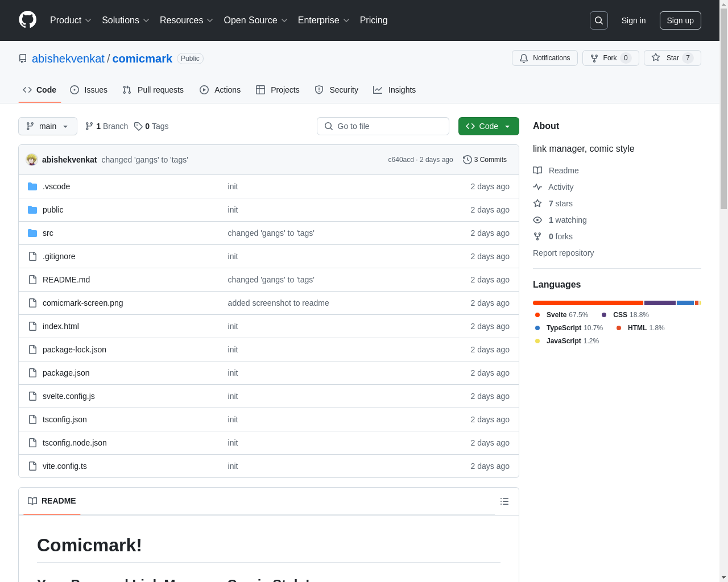Expand the Resources menu

pos(187,20)
